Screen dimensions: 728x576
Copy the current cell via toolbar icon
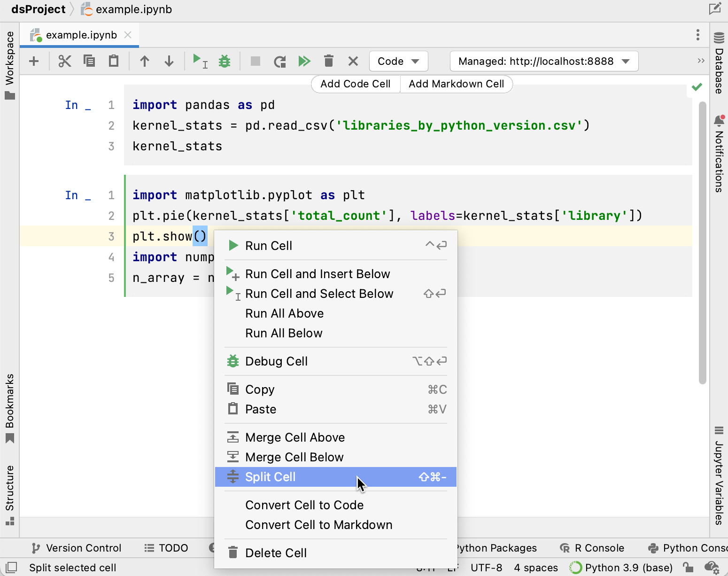tap(90, 61)
